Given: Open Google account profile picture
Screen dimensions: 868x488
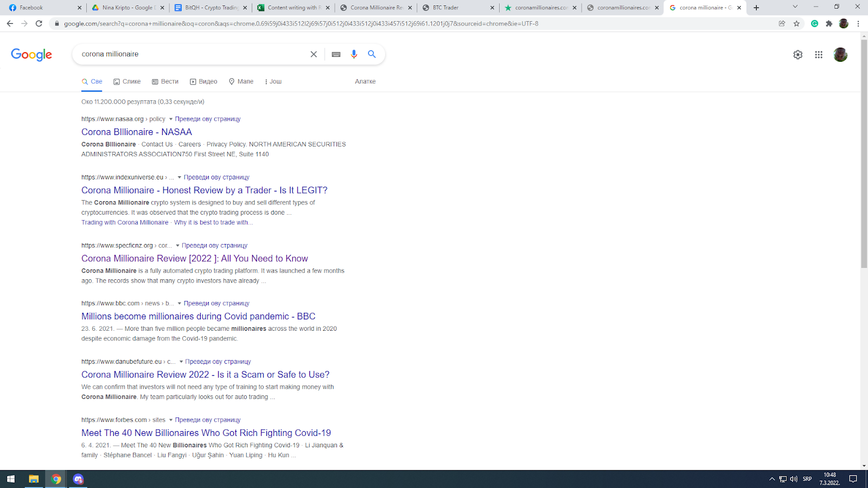Looking at the screenshot, I should point(840,55).
